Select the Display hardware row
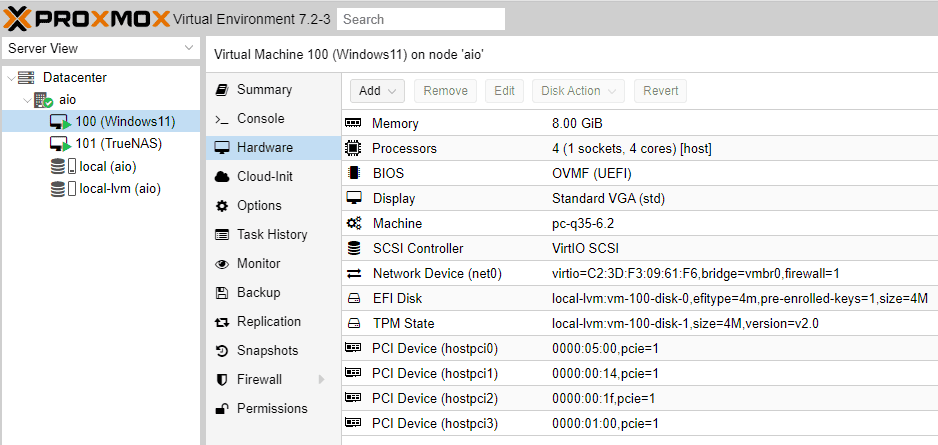This screenshot has height=445, width=938. coord(640,198)
